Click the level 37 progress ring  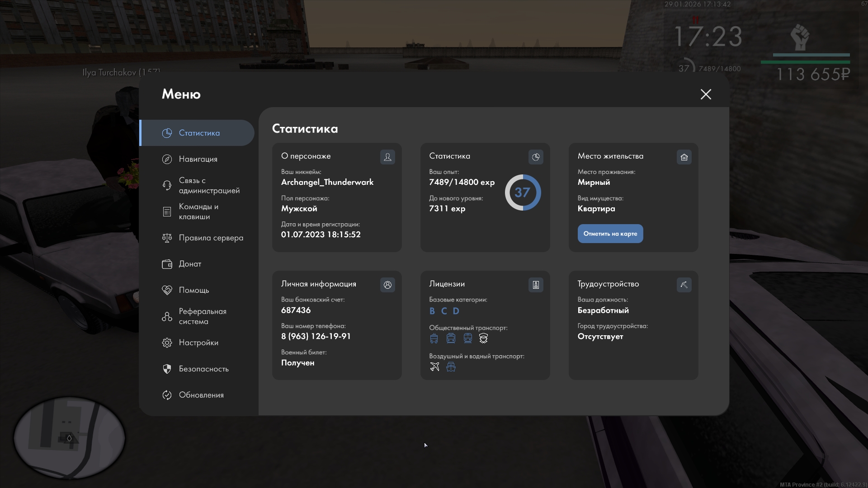point(523,192)
